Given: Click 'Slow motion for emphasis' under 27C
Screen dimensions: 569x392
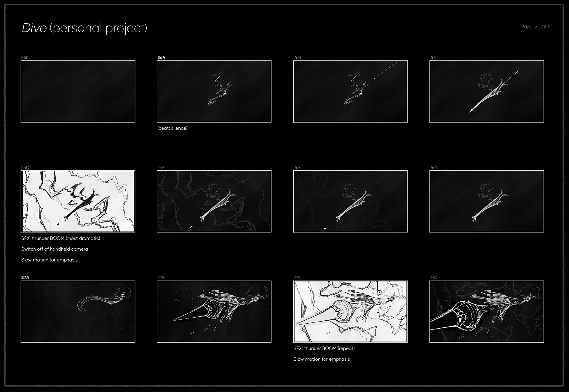Looking at the screenshot, I should [x=322, y=359].
